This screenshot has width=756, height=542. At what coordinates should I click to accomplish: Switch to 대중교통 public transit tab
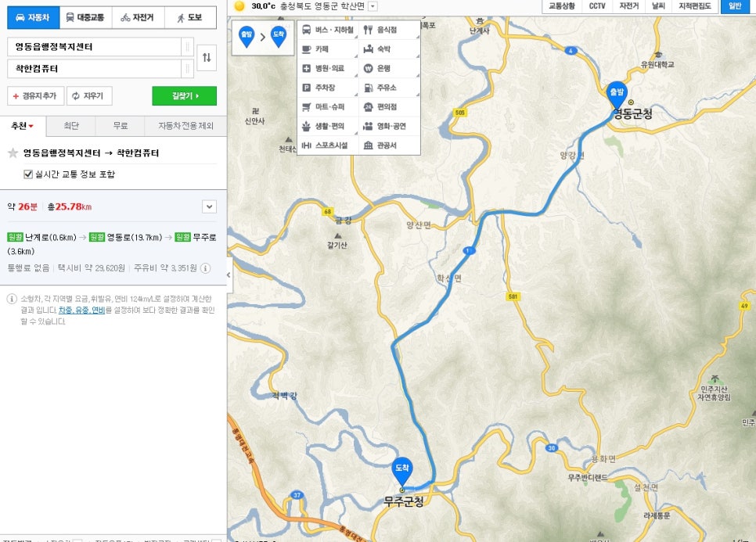(85, 17)
